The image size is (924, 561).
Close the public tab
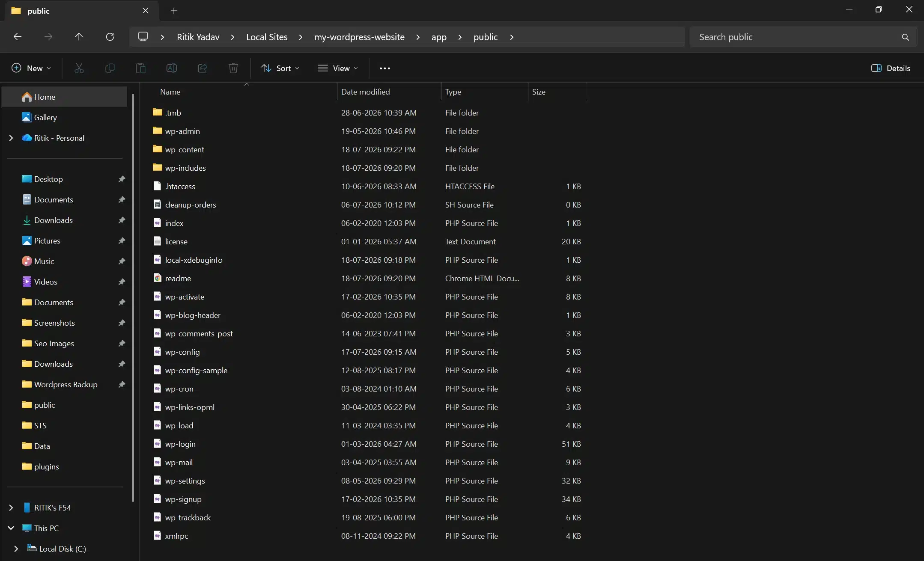(146, 11)
